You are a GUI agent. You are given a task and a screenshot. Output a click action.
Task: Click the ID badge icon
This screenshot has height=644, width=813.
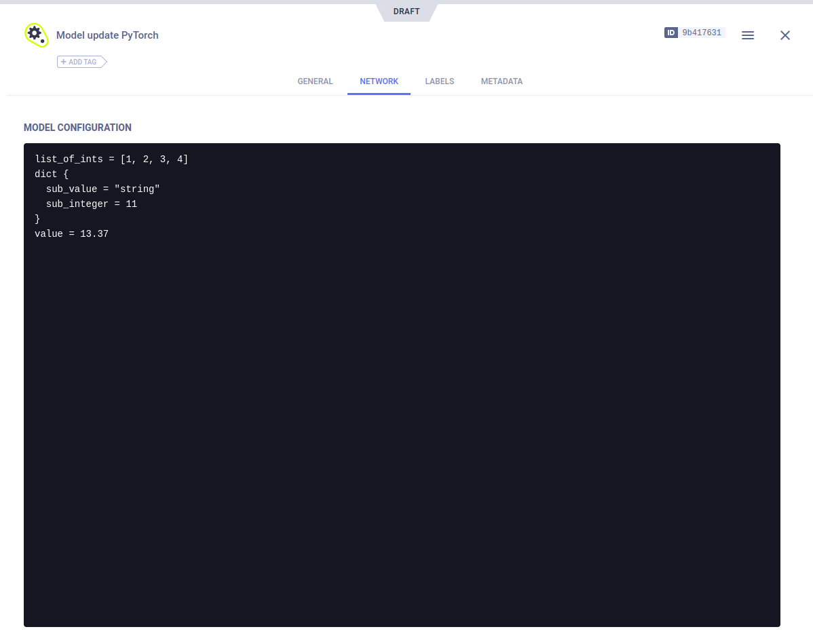tap(670, 33)
